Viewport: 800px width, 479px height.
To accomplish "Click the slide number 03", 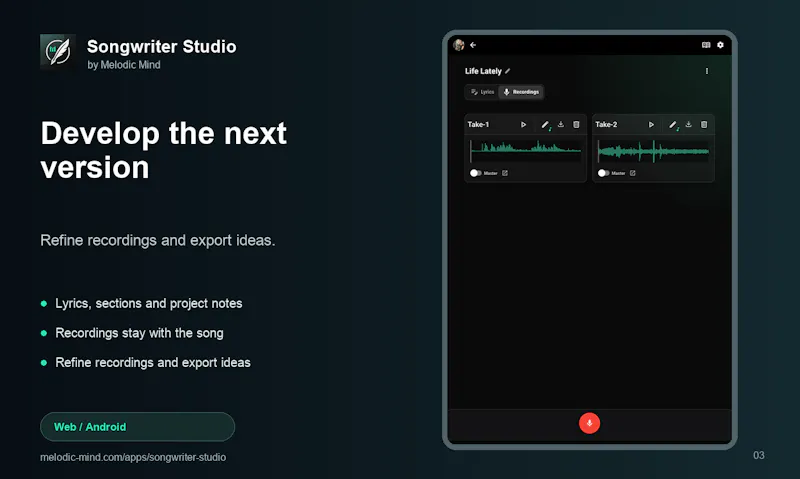I will point(759,455).
